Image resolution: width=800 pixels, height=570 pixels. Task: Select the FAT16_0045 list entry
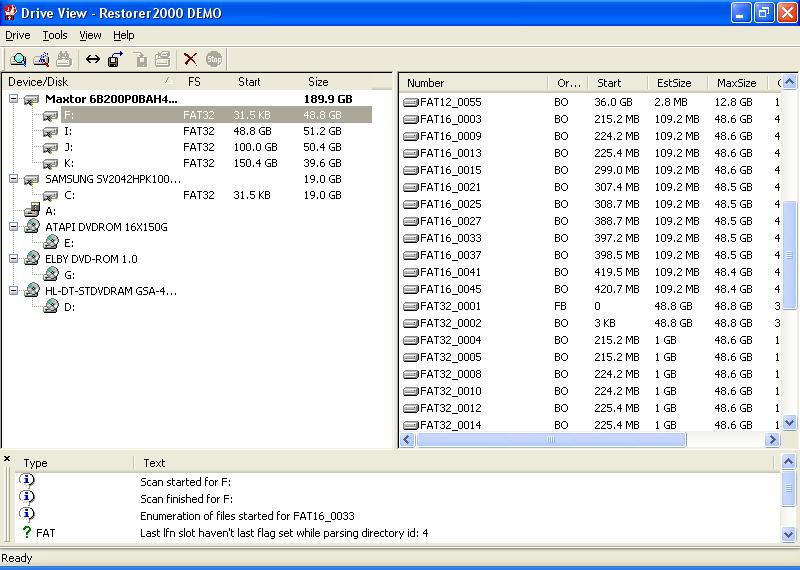tap(591, 289)
